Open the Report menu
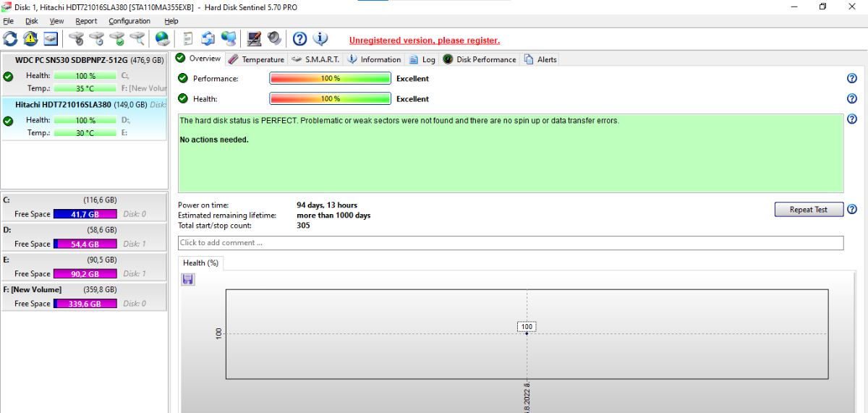The width and height of the screenshot is (868, 413). (x=86, y=21)
